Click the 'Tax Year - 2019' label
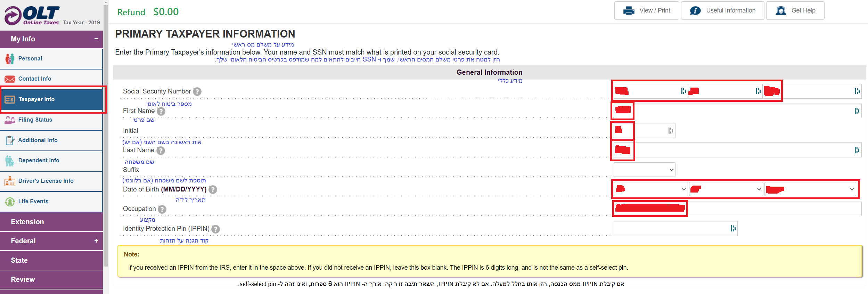Viewport: 868px width, 294px height. point(81,23)
